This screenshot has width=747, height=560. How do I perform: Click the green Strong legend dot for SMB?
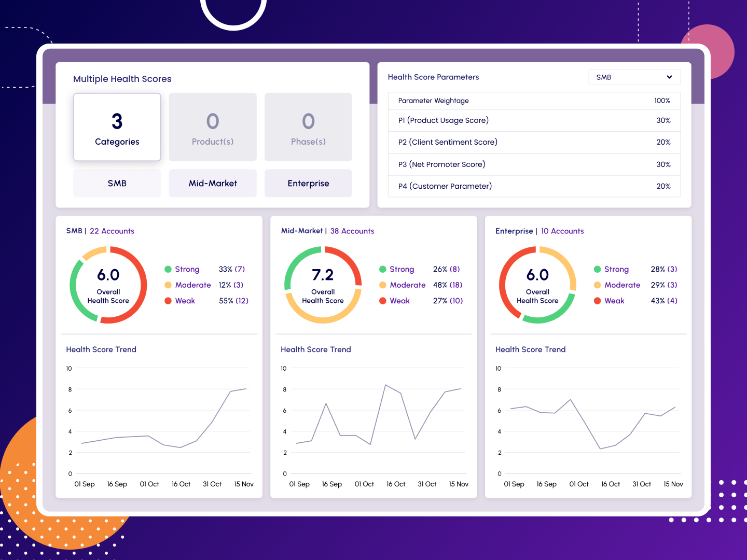pyautogui.click(x=168, y=269)
